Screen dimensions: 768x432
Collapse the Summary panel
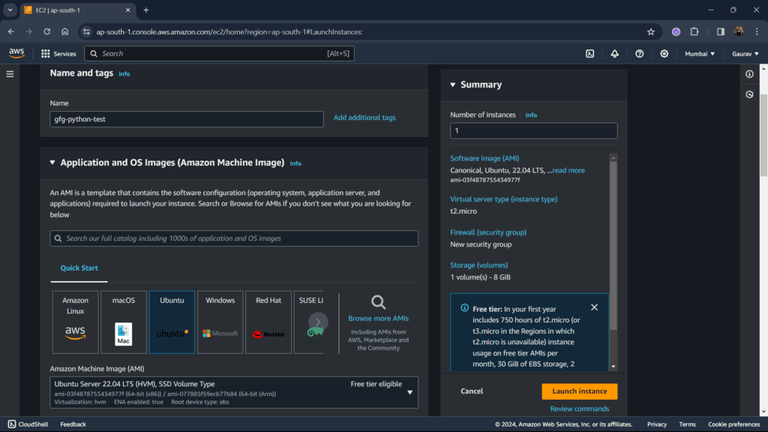453,85
